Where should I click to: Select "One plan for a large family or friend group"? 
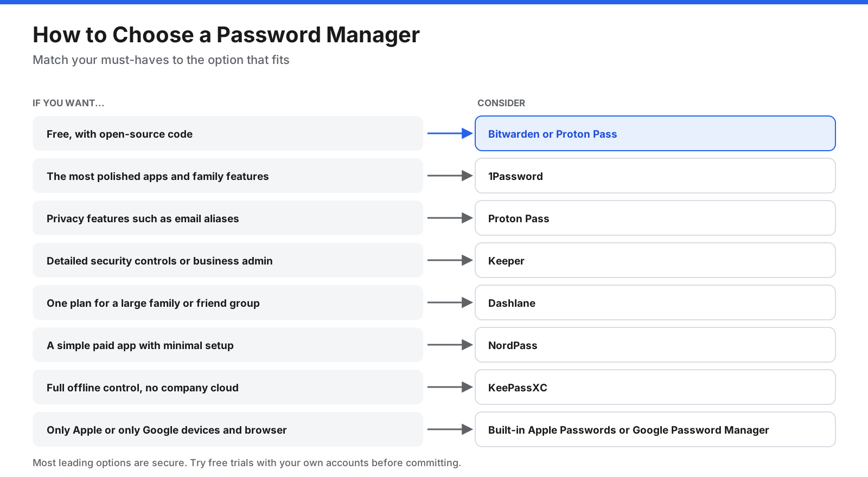click(228, 302)
